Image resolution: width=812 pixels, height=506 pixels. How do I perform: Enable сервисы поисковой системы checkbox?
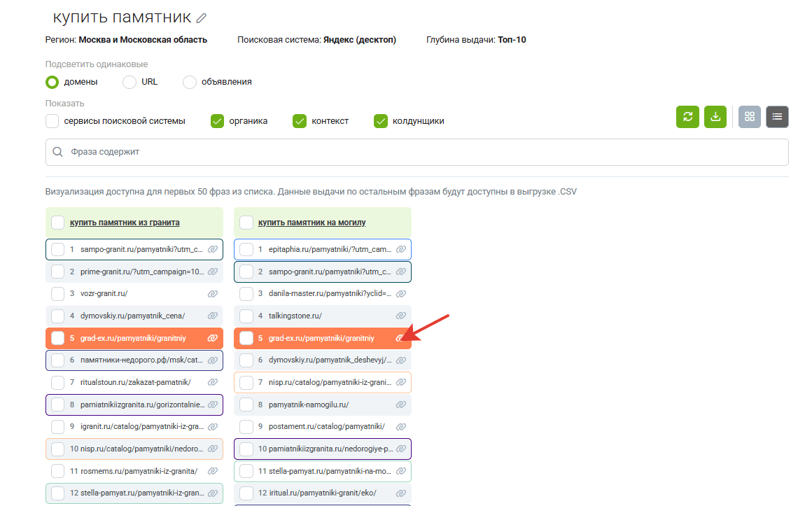52,121
